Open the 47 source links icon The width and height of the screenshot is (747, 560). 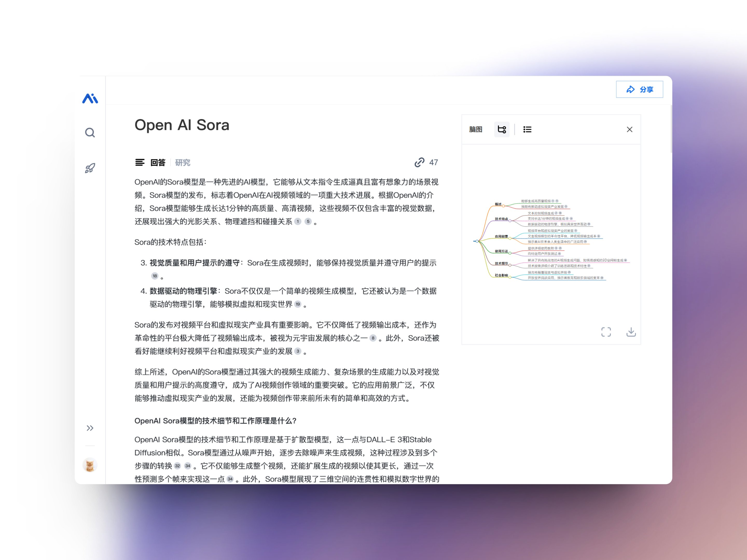[419, 162]
